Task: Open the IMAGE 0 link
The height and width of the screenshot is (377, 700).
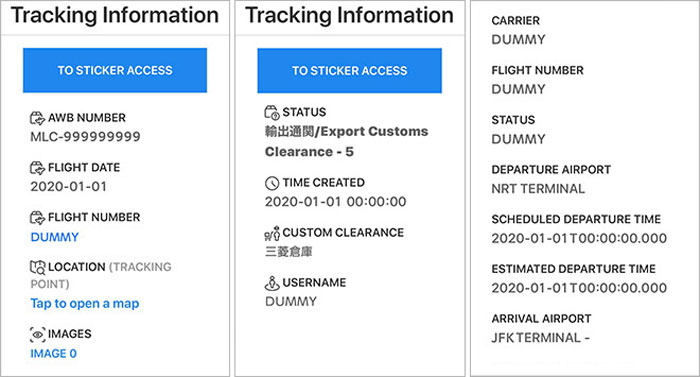Action: (54, 354)
